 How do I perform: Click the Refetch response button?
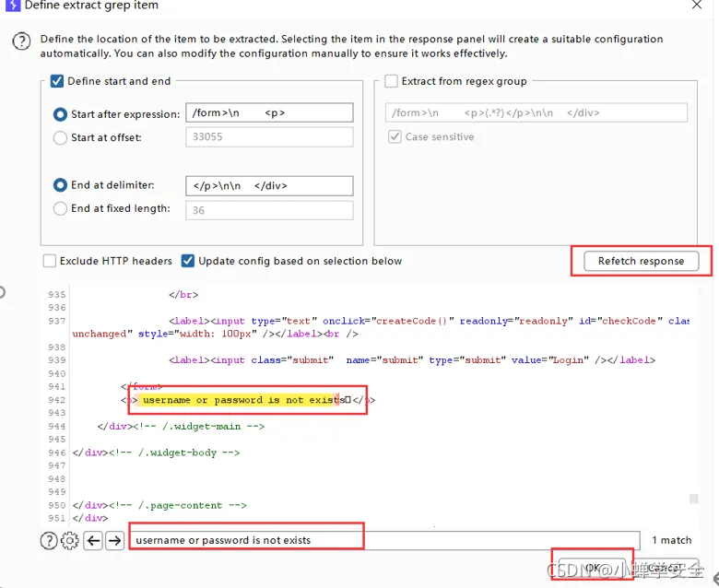click(x=641, y=261)
